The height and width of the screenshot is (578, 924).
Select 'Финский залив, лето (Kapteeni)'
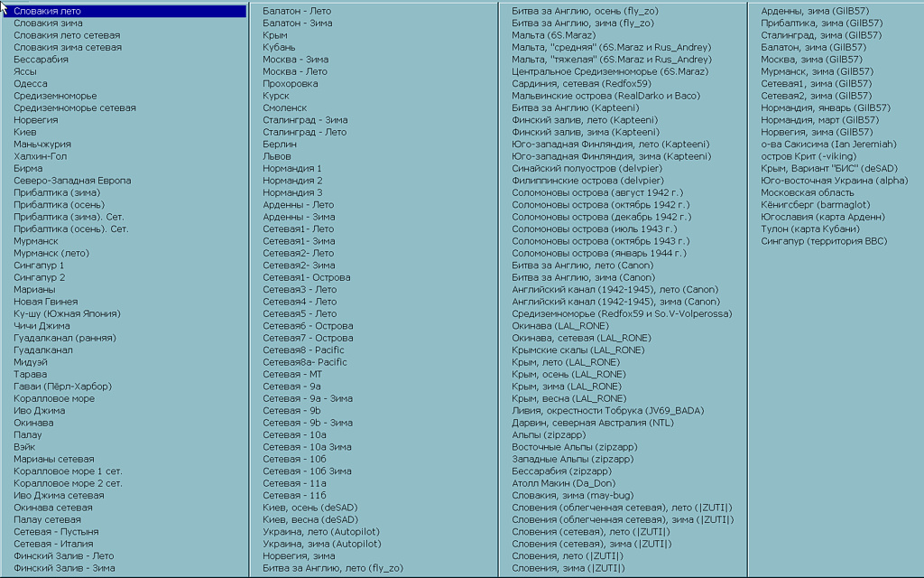tap(585, 120)
